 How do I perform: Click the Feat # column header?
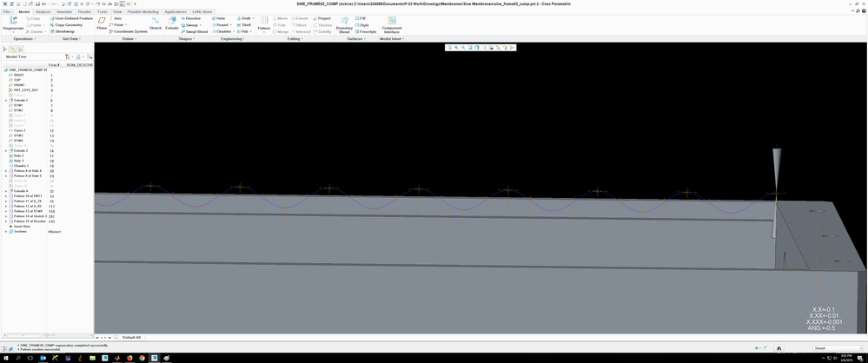tap(54, 65)
